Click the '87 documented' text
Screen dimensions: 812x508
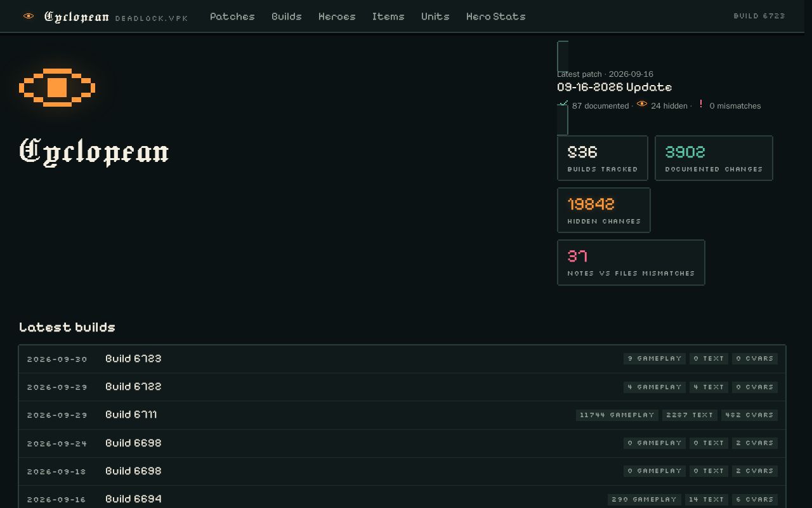click(x=600, y=106)
